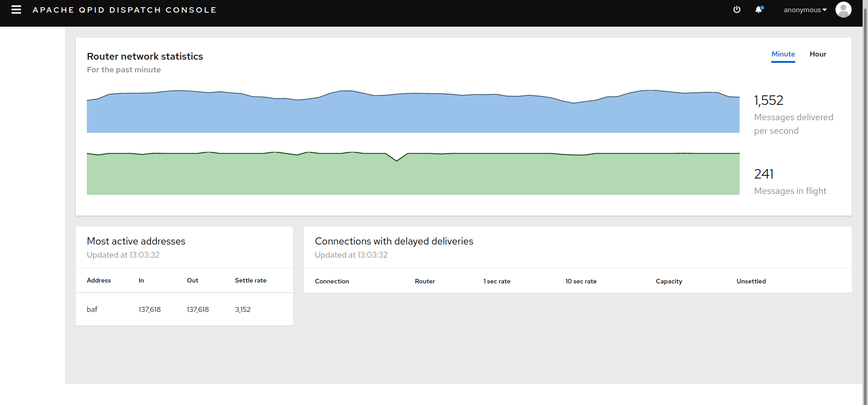This screenshot has height=405, width=868.
Task: Switch to the Minute tab
Action: coord(783,54)
